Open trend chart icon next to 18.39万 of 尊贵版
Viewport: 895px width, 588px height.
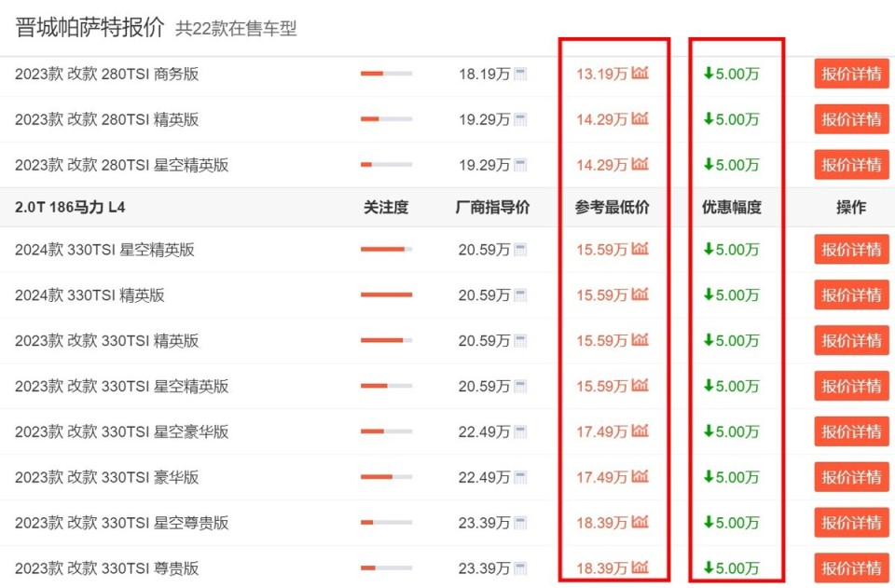(640, 567)
